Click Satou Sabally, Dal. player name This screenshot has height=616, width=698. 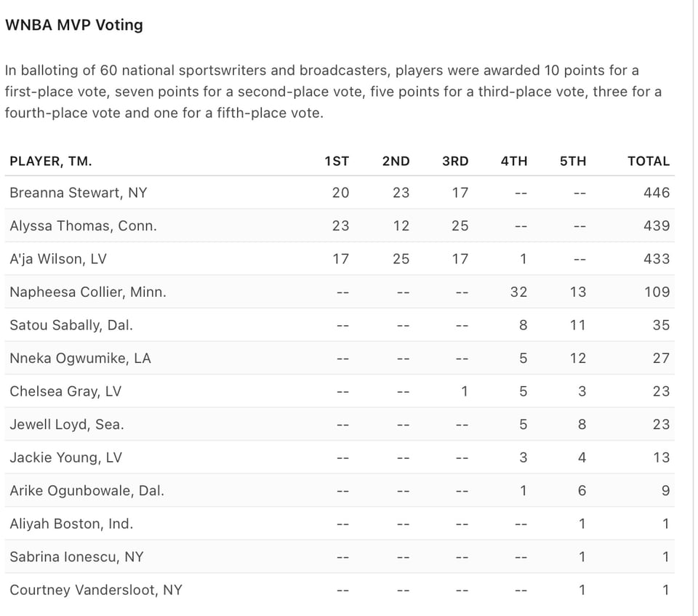[71, 325]
